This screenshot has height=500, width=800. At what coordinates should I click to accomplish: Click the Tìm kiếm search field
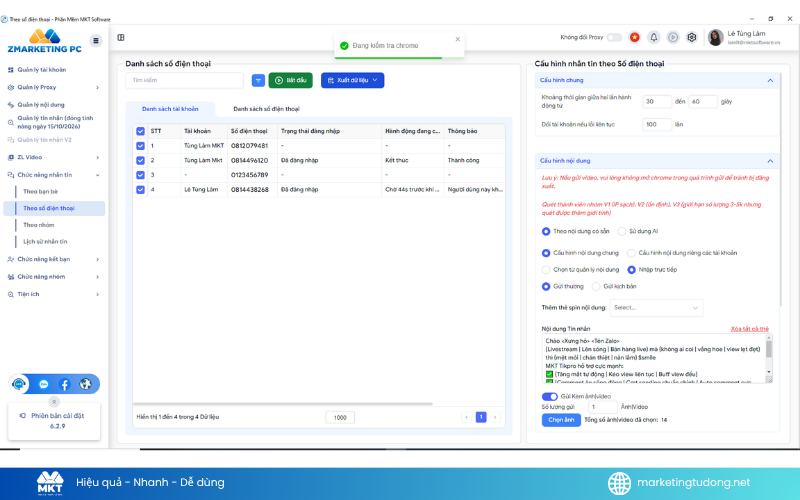click(x=184, y=80)
